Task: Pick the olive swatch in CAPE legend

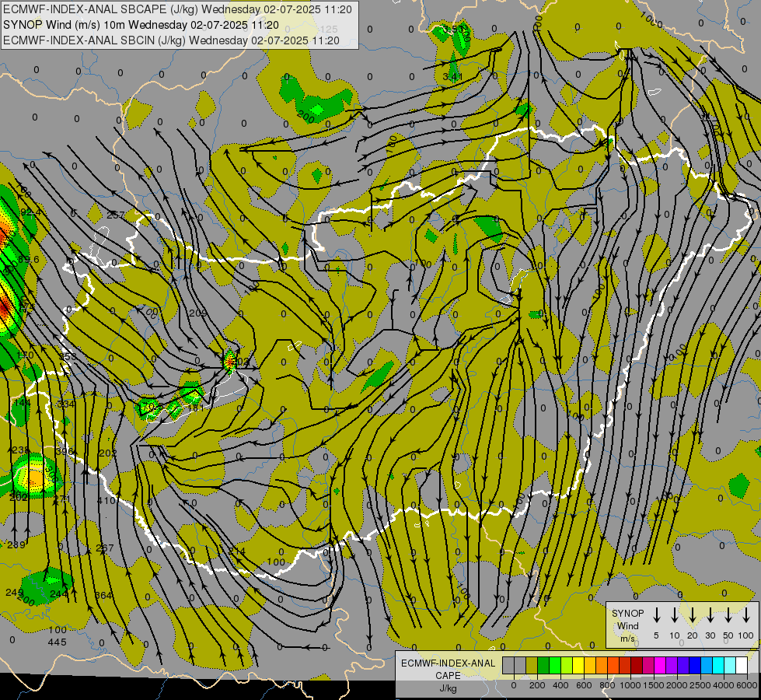Action: tap(532, 665)
